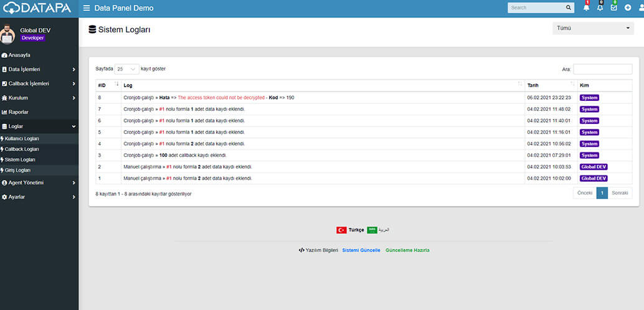Click the Saudi Arabia flag for Arabic
Screen dimensions: 644x310
372,230
